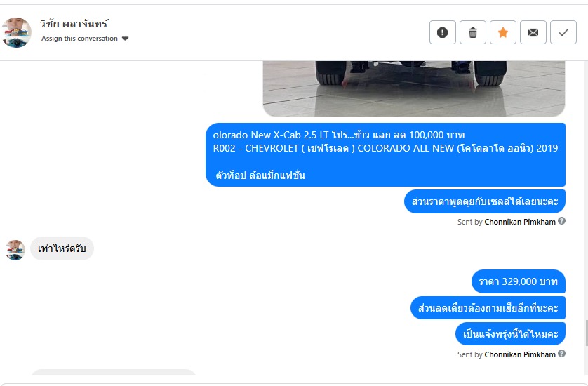This screenshot has width=588, height=386.
Task: Click the upper Chonnikan Pimkham sender name
Action: click(x=520, y=222)
